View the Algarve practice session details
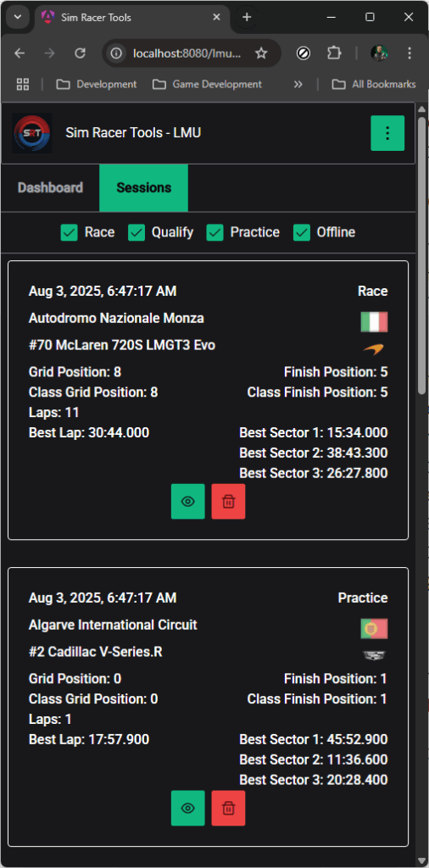The width and height of the screenshot is (429, 868). (187, 808)
